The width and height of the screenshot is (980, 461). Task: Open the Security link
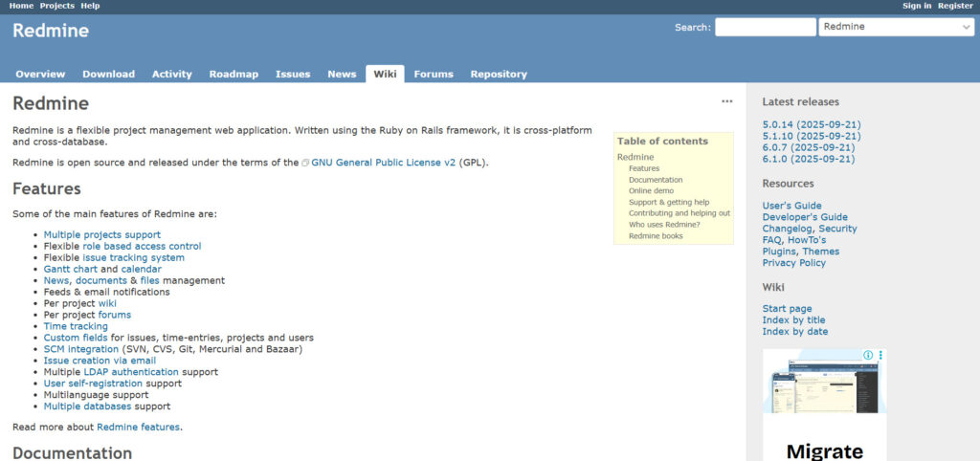pos(838,229)
